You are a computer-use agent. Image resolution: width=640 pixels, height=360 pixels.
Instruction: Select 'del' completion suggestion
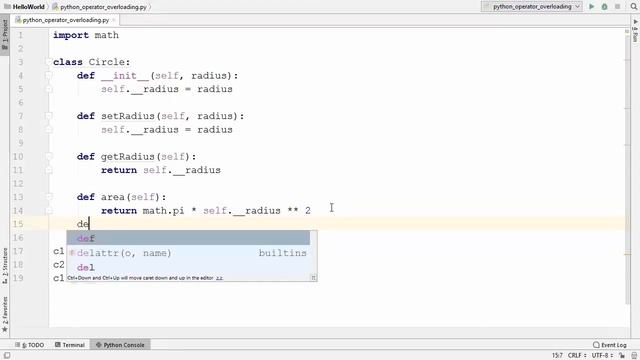[188, 267]
